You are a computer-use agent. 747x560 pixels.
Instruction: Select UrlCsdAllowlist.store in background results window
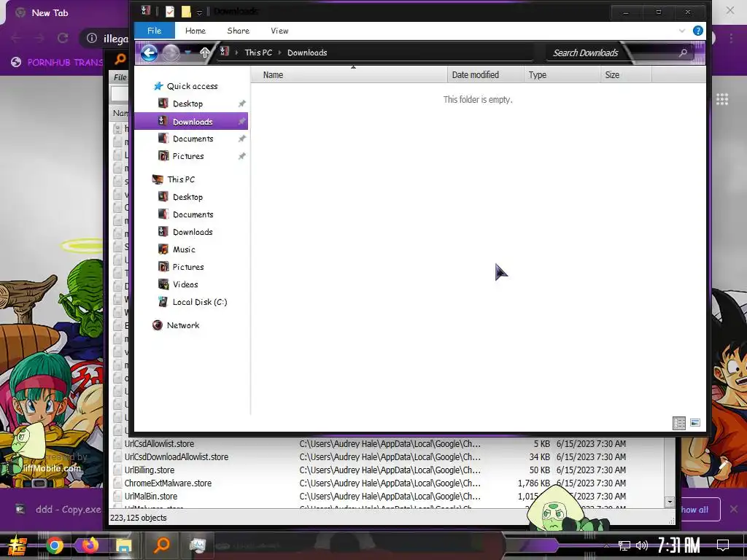[159, 444]
